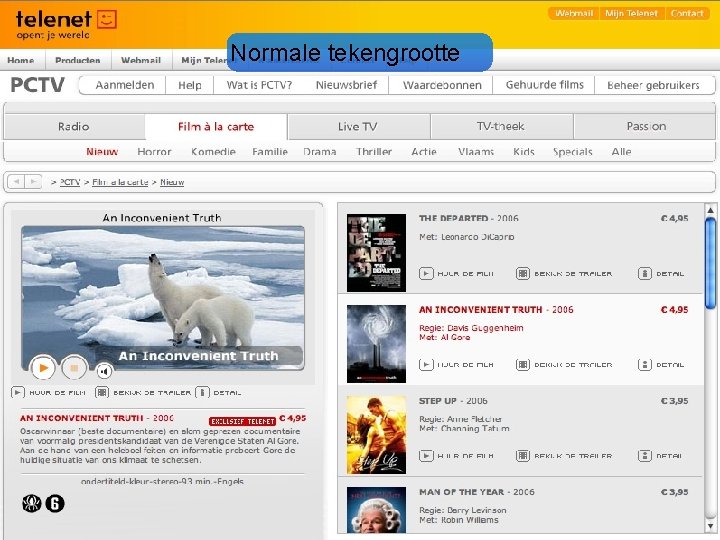The image size is (720, 540).
Task: Select the Actie genre
Action: (x=424, y=152)
